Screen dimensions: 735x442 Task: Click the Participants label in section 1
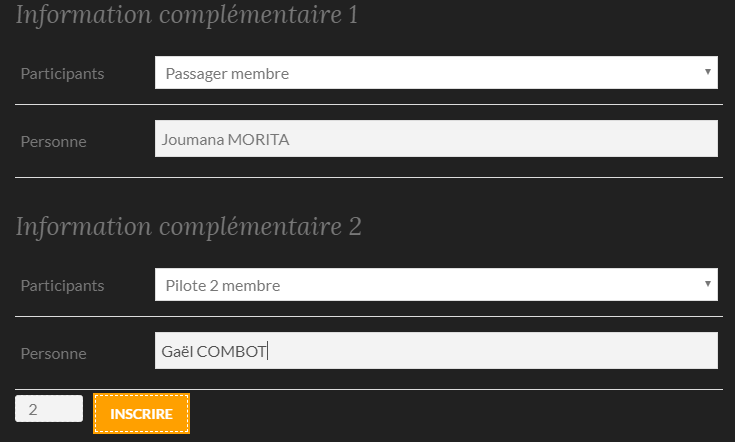coord(62,73)
